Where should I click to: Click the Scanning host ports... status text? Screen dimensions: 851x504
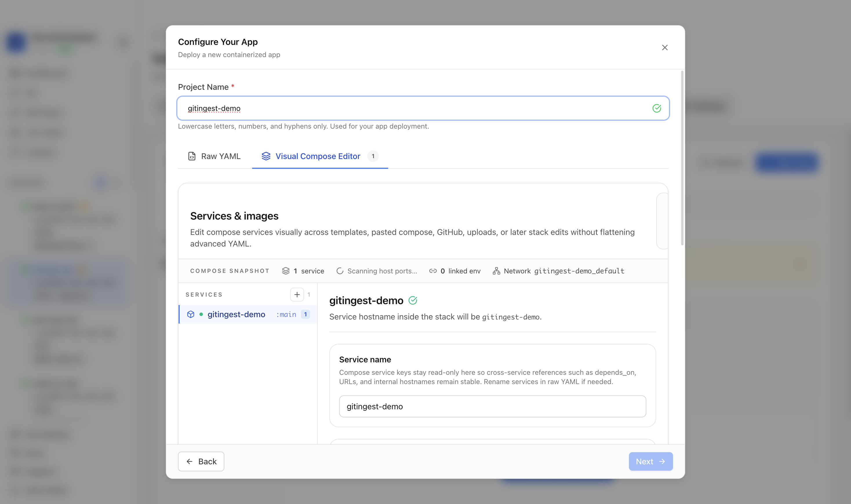pyautogui.click(x=382, y=271)
